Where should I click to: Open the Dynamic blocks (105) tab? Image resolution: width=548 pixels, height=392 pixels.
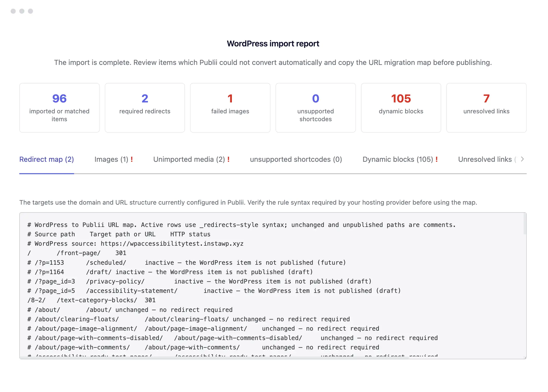pos(400,159)
